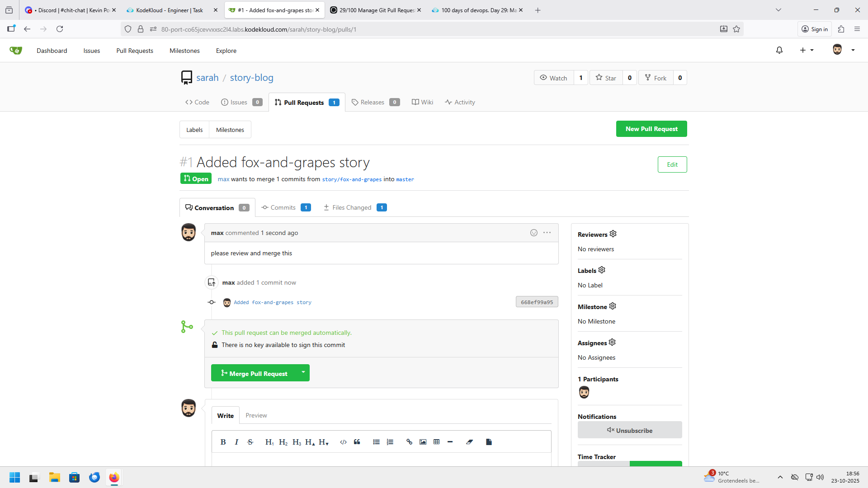Open comment options three-dot menu
The width and height of the screenshot is (868, 488).
pyautogui.click(x=547, y=233)
